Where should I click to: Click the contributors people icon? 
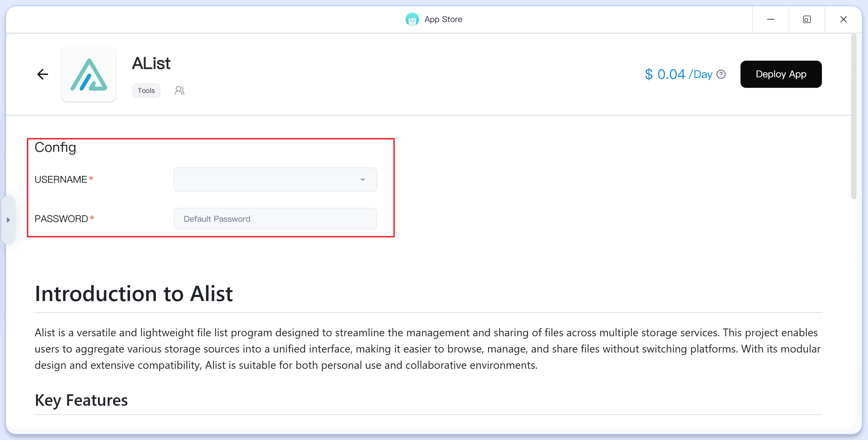[x=179, y=91]
